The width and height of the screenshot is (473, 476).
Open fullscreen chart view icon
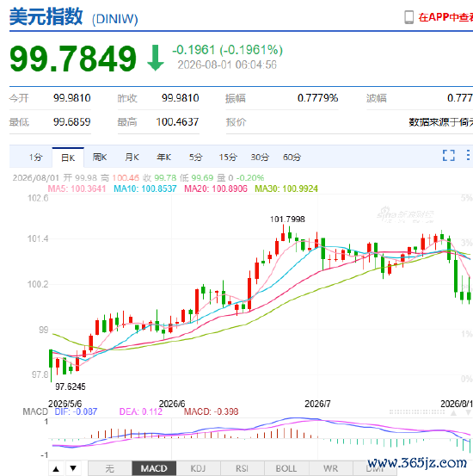coord(448,156)
